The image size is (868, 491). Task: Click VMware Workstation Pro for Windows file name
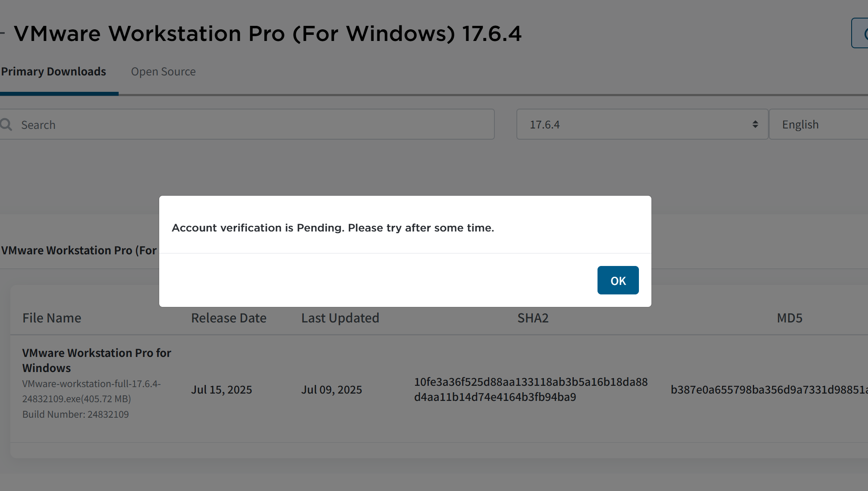(x=97, y=360)
